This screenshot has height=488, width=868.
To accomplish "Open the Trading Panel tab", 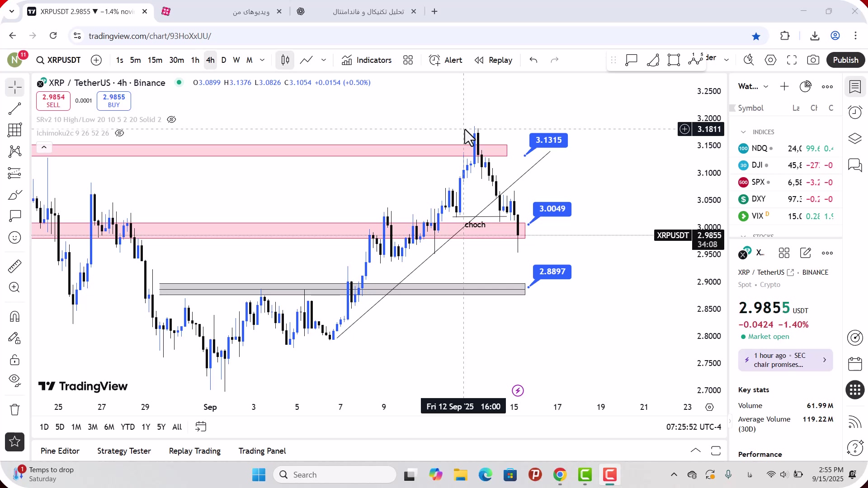I will 262,451.
